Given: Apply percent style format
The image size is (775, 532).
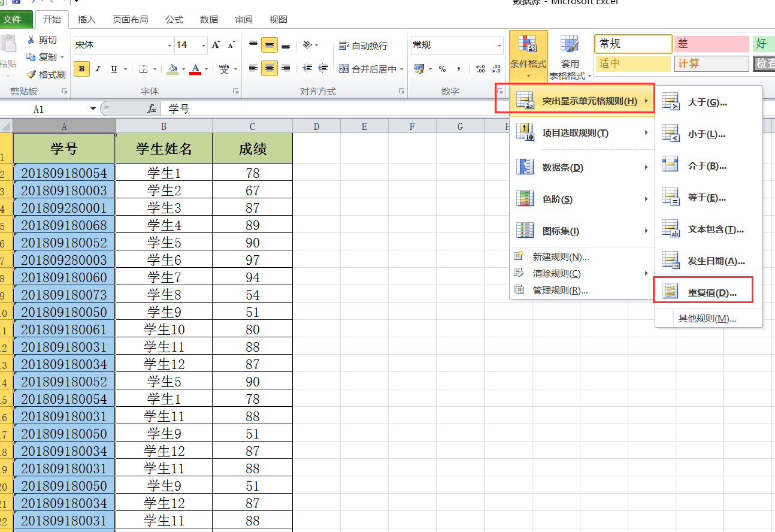Looking at the screenshot, I should [442, 69].
